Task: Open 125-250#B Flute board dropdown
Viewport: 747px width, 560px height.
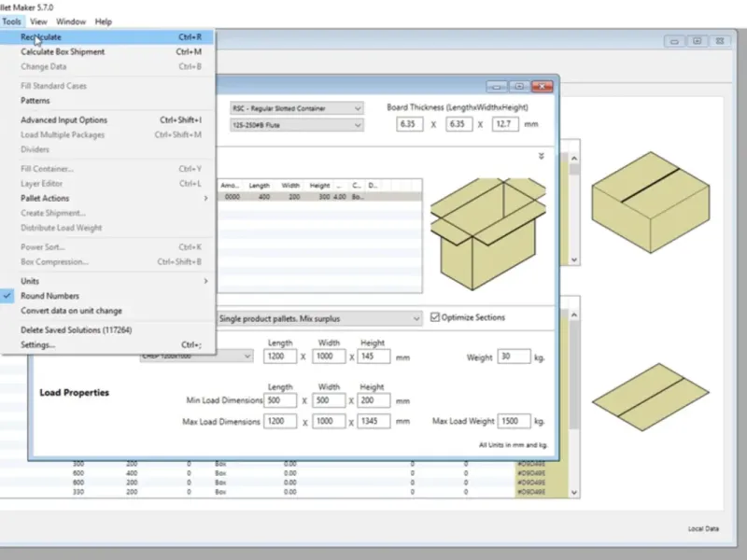Action: [296, 125]
